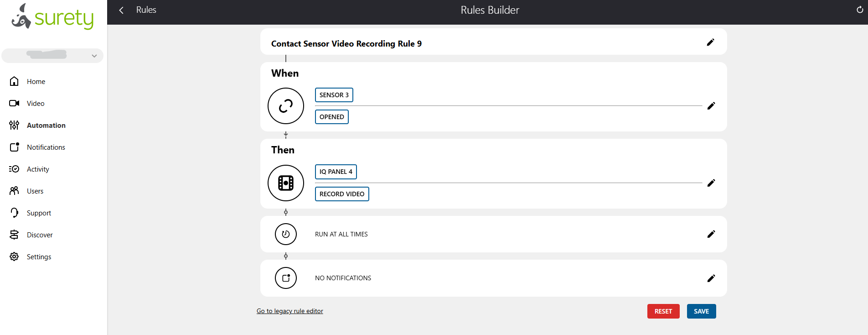Click the record video film icon
Screen dimensions: 868x335
pos(286,183)
